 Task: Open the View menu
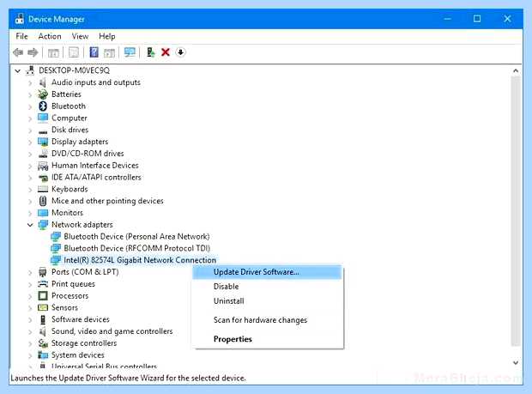80,36
